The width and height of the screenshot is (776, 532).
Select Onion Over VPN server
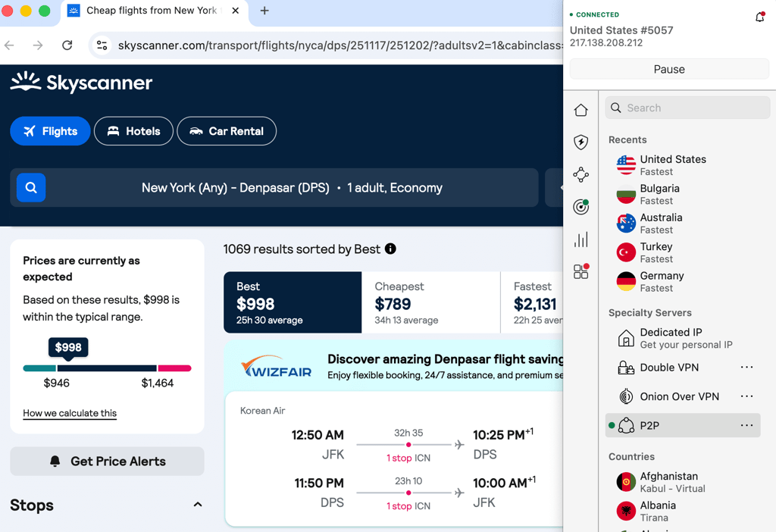coord(670,396)
